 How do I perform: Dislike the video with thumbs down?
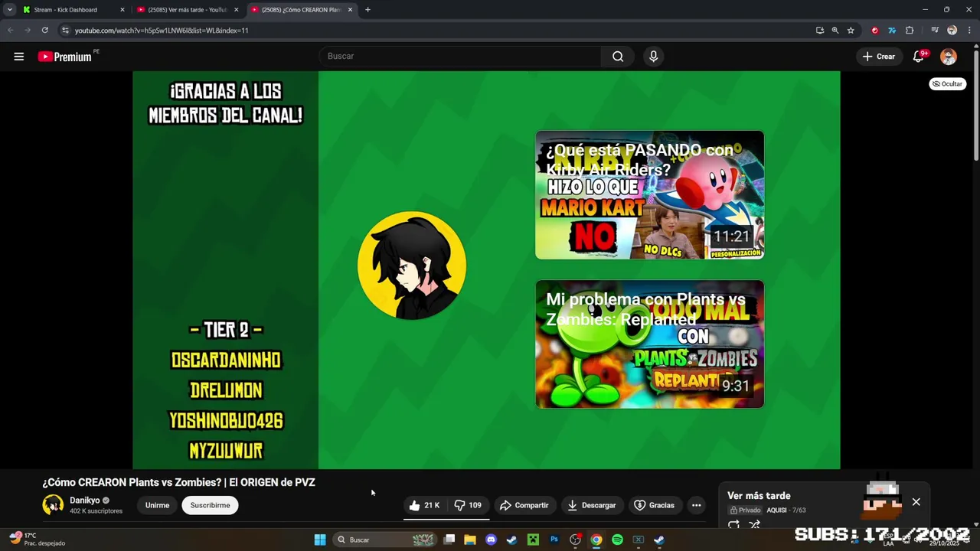click(x=468, y=505)
